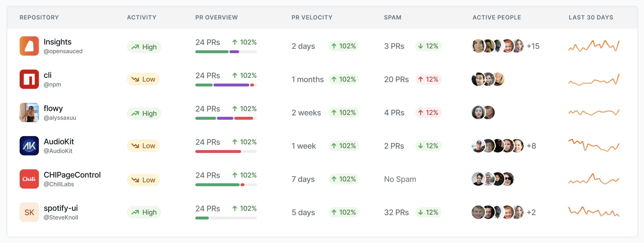Toggle the Low activity badge for CHIPageControl
Screen dimensions: 644x243
click(143, 179)
